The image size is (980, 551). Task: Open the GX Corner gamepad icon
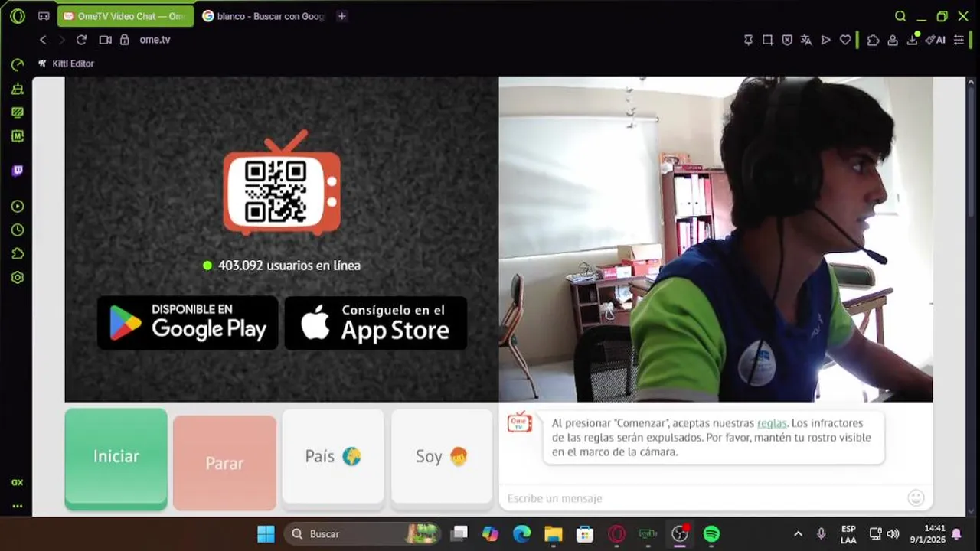(x=44, y=16)
